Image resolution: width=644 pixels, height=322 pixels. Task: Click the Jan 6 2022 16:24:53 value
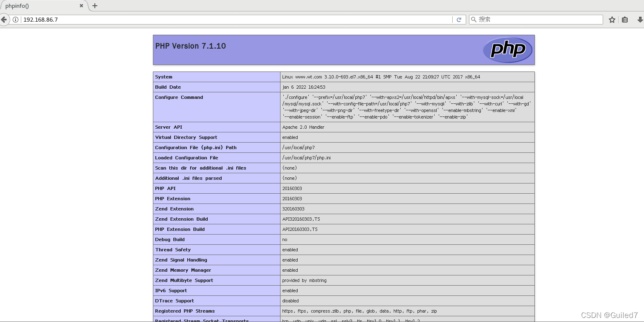click(x=304, y=87)
